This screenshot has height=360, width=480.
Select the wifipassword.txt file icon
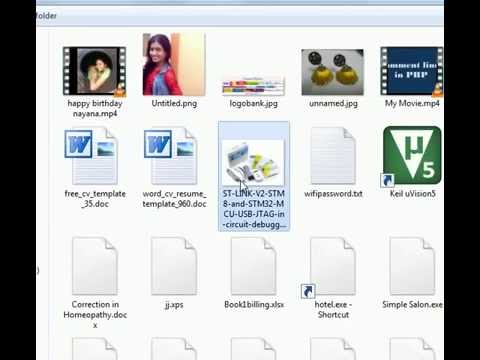333,156
